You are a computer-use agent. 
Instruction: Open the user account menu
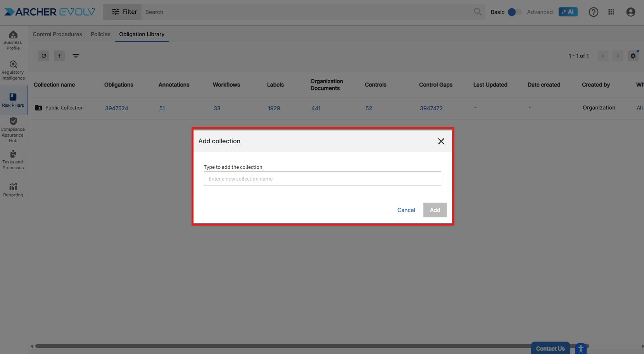630,12
